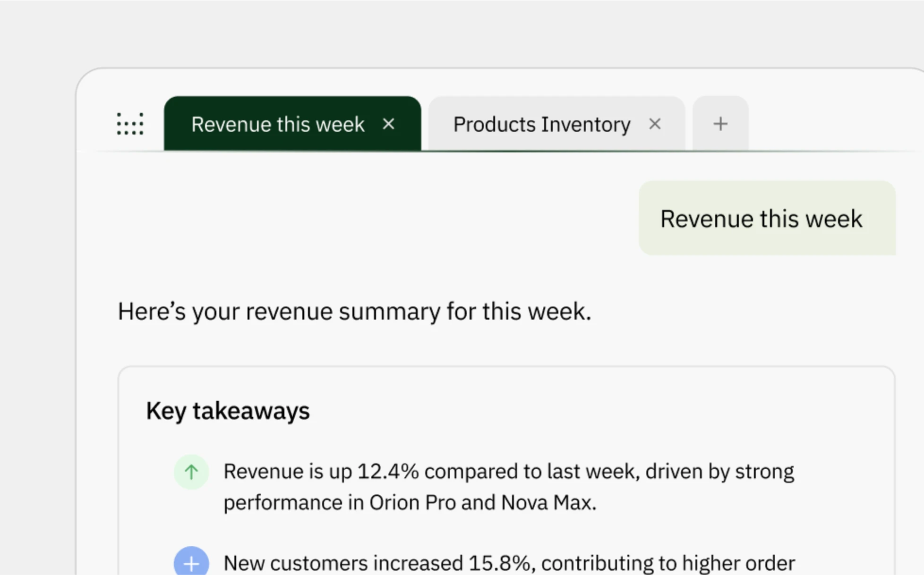
Task: Click the green up-arrow revenue icon
Action: (x=191, y=472)
